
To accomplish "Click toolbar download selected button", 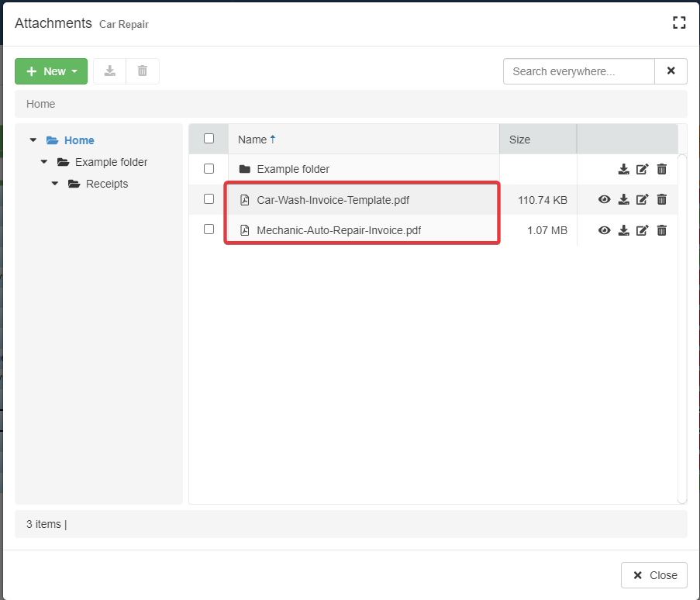I will point(110,71).
